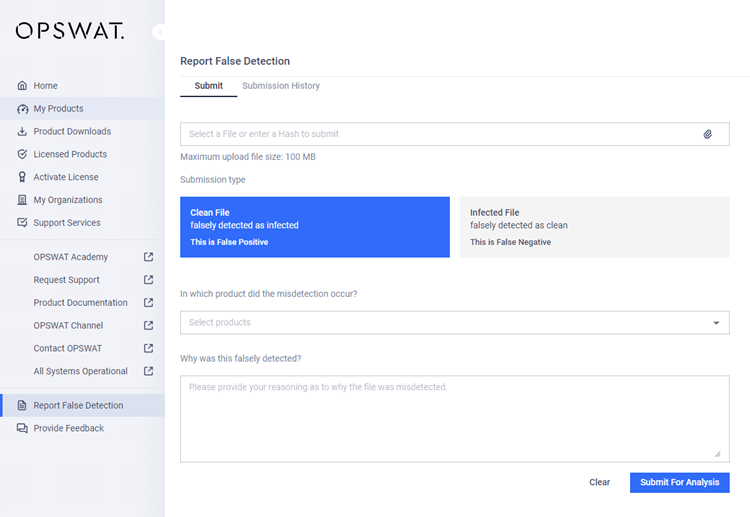The width and height of the screenshot is (750, 517).
Task: Click the misdetection reasoning text area
Action: click(x=454, y=418)
